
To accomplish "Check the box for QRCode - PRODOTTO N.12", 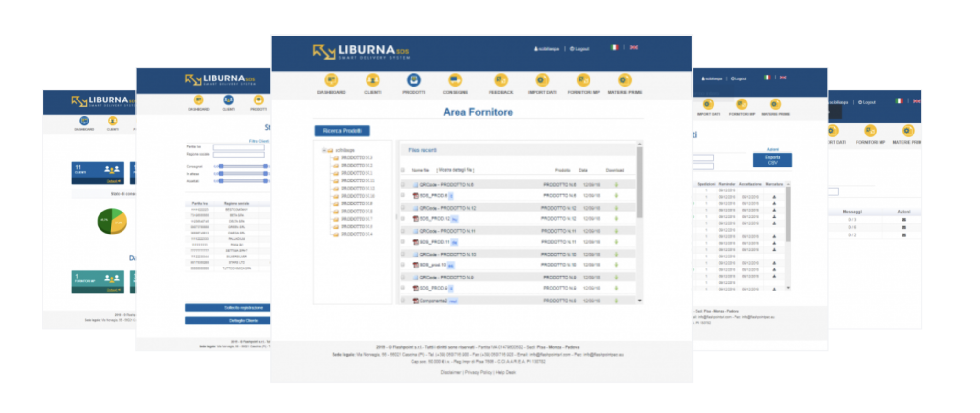I will [x=403, y=208].
